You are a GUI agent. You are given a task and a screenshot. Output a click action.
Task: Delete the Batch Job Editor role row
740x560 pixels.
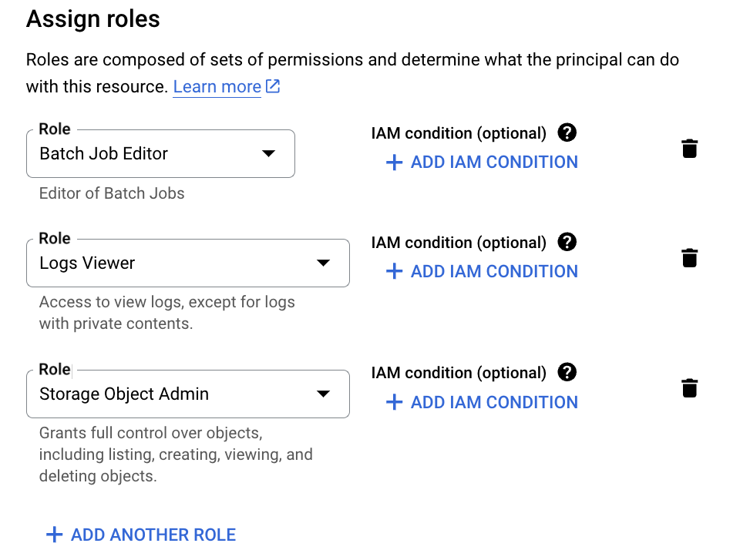coord(689,148)
